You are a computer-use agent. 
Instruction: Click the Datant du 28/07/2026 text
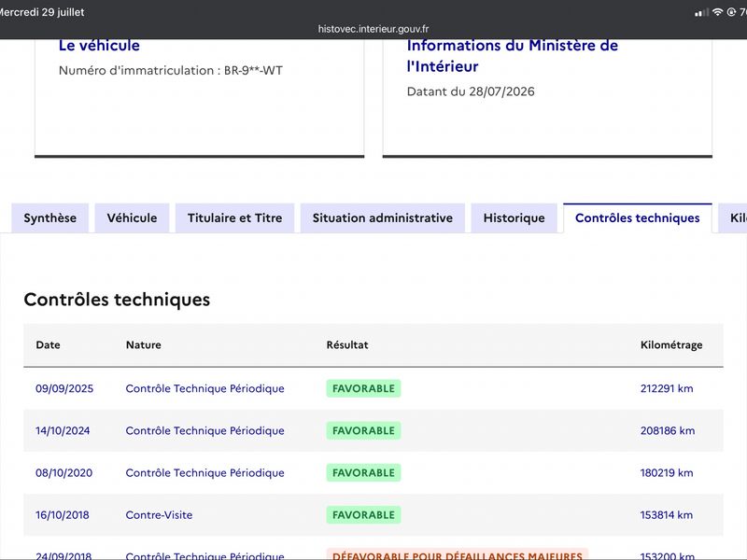point(471,91)
